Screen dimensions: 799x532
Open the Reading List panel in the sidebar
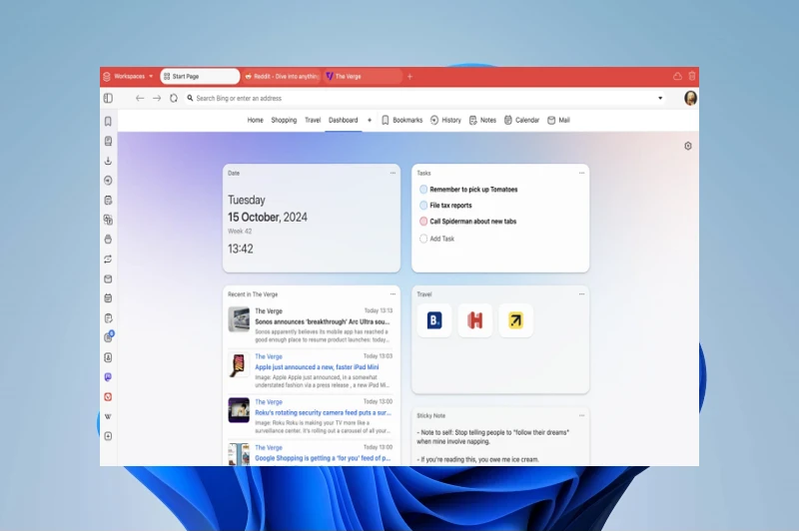tap(108, 141)
